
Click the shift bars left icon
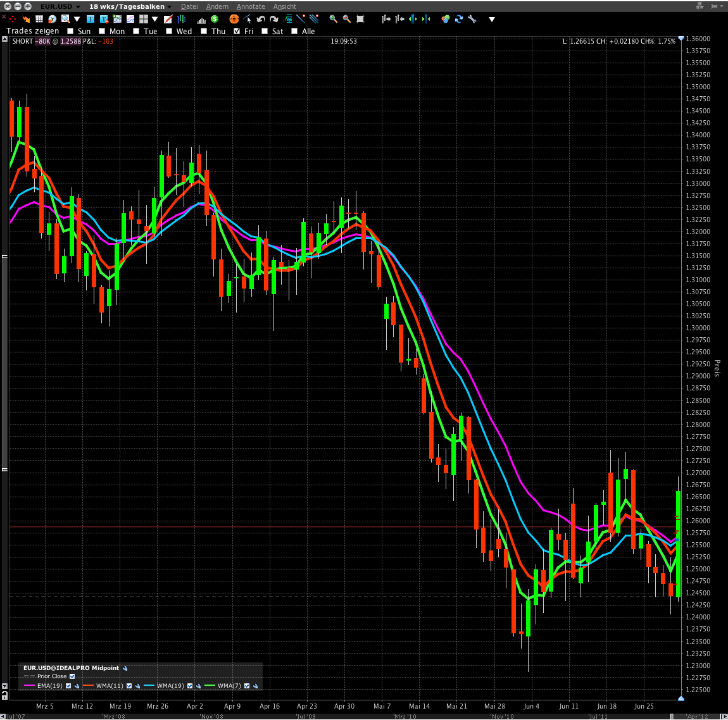399,19
